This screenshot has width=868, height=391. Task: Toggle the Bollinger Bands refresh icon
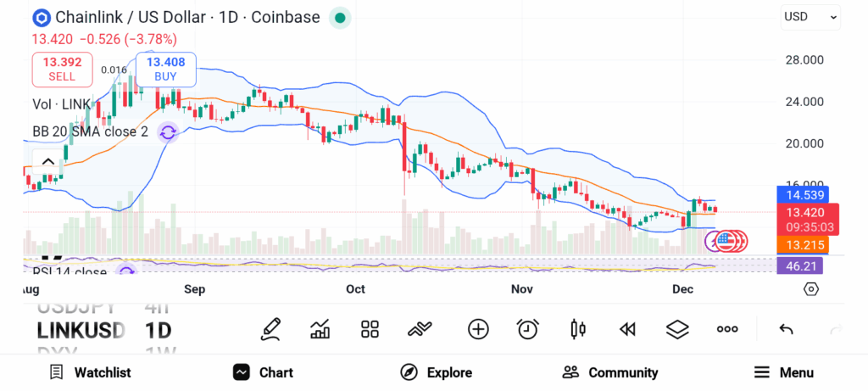[x=168, y=132]
